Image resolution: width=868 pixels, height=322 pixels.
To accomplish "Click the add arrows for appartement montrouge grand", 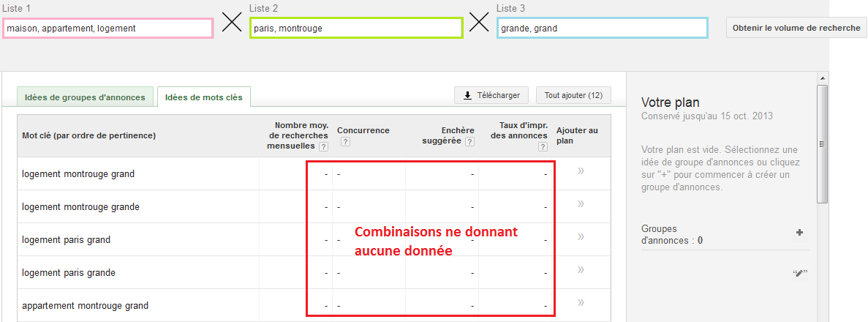I will pyautogui.click(x=581, y=302).
